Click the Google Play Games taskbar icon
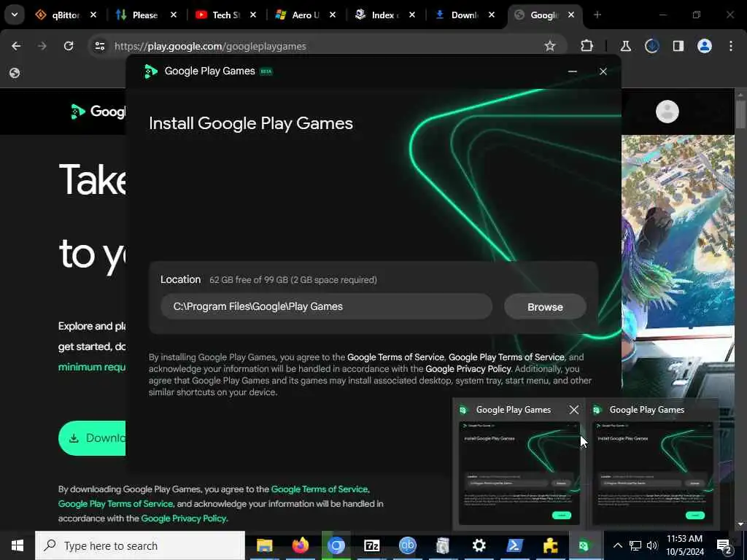The image size is (747, 560). coord(584,545)
